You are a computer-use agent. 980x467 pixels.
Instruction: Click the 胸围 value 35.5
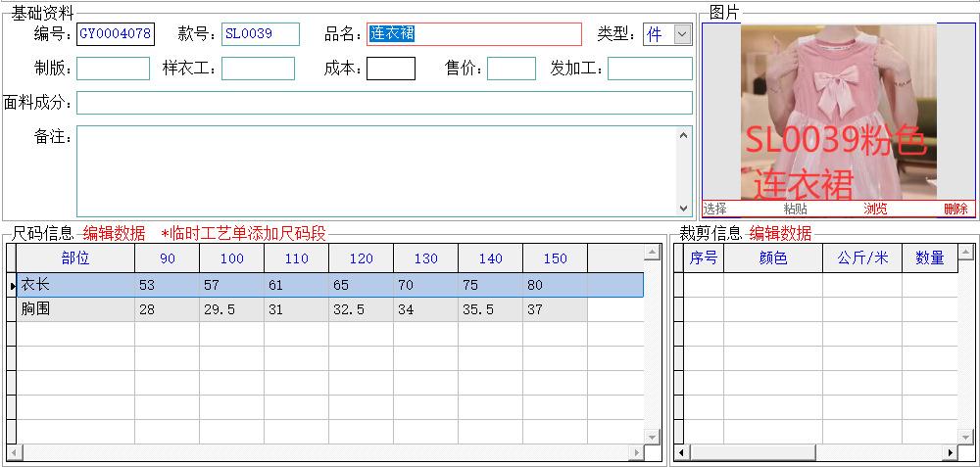pyautogui.click(x=491, y=309)
